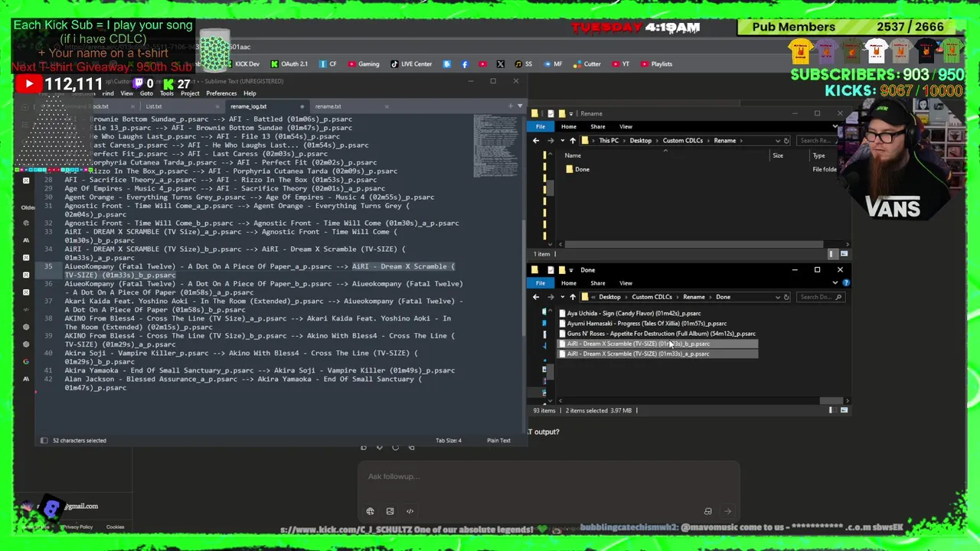Open Sublime Text Help menu

(250, 93)
